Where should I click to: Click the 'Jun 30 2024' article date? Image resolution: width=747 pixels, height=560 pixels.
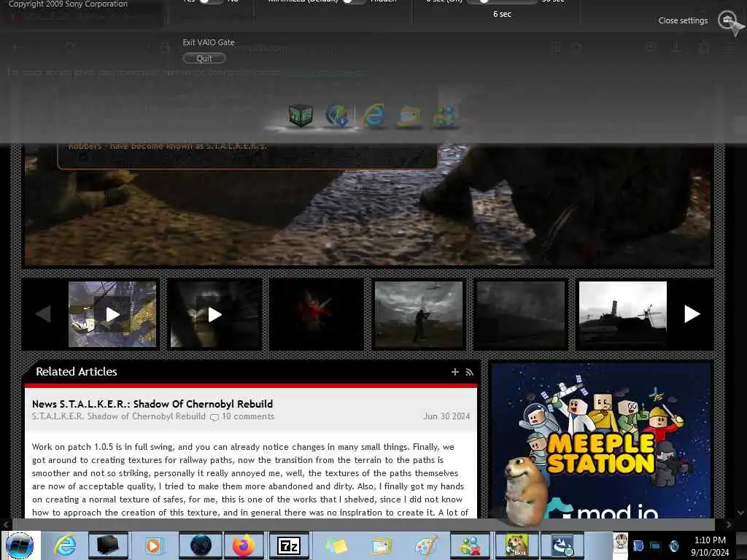(x=446, y=416)
